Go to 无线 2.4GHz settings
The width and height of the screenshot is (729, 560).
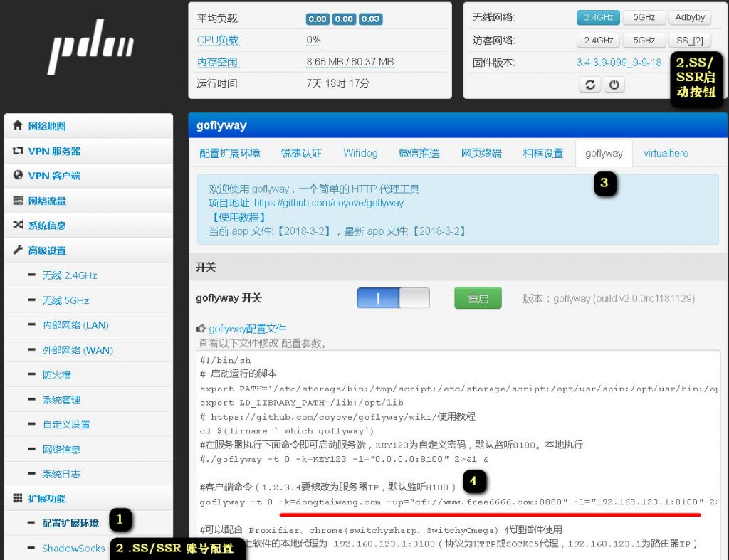click(70, 275)
